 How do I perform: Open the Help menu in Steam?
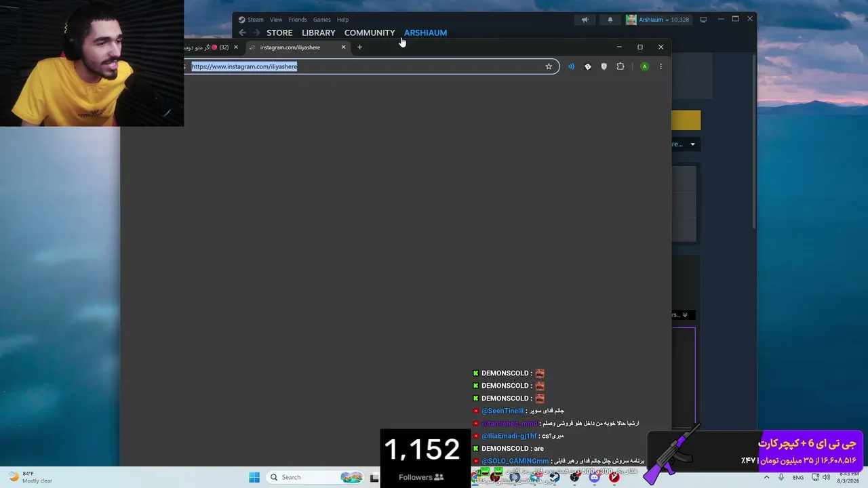pyautogui.click(x=343, y=20)
